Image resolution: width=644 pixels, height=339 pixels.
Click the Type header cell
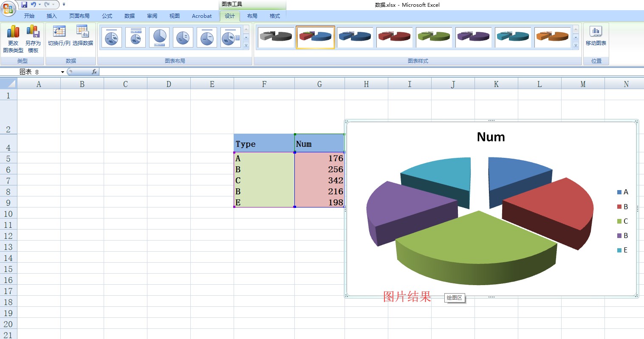(x=264, y=143)
